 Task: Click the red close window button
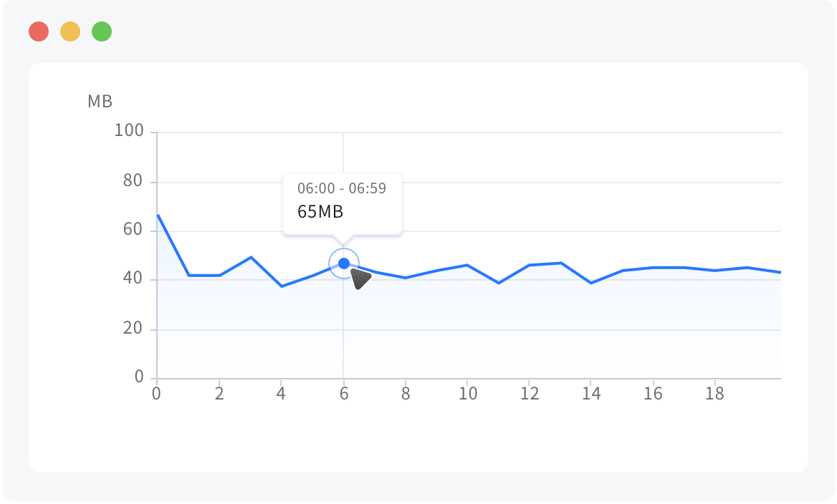point(39,31)
